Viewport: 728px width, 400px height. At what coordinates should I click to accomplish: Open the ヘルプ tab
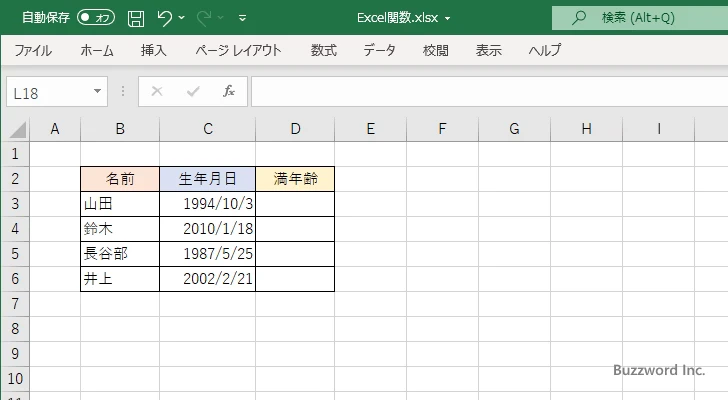pos(545,50)
